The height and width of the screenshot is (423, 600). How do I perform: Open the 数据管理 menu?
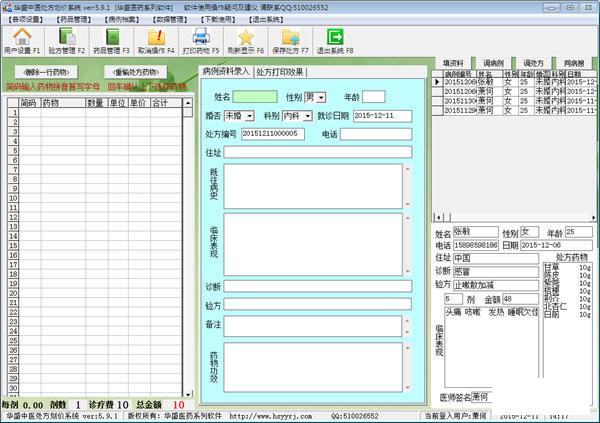(172, 18)
